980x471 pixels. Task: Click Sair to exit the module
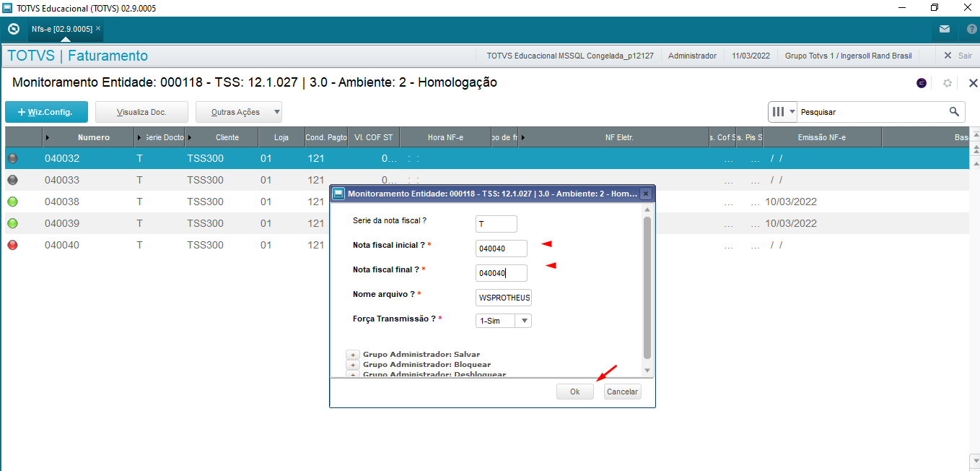(x=958, y=56)
